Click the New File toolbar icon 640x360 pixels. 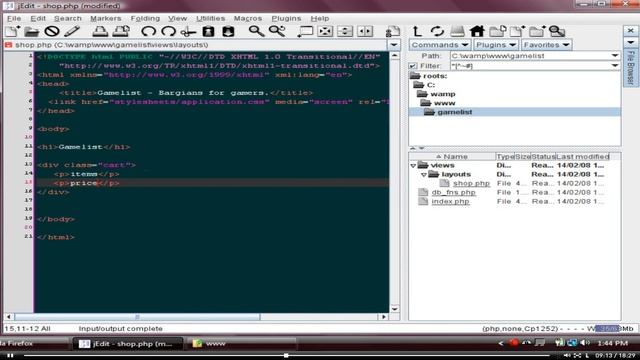click(x=12, y=31)
